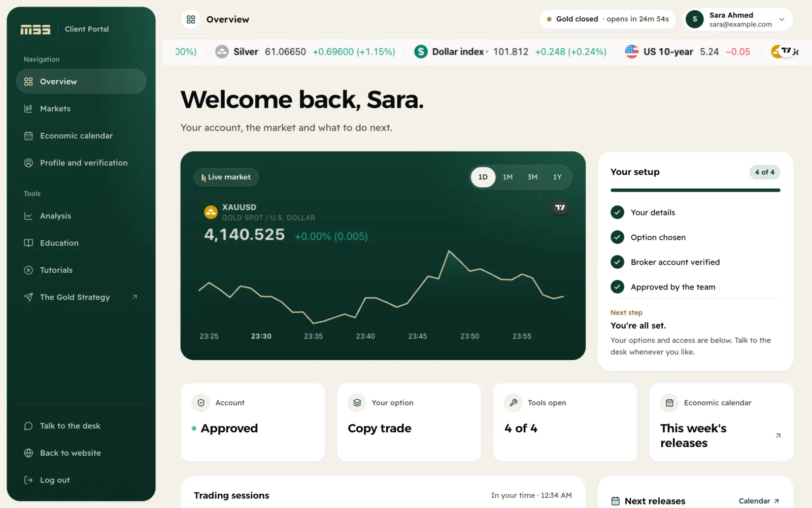Click the Profile and verification user icon

[28, 163]
